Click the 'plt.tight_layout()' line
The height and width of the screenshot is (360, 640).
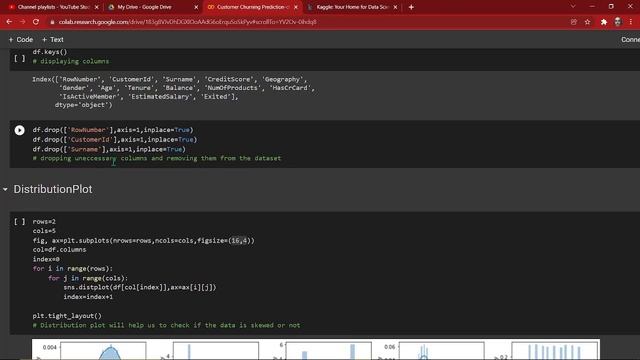point(67,316)
